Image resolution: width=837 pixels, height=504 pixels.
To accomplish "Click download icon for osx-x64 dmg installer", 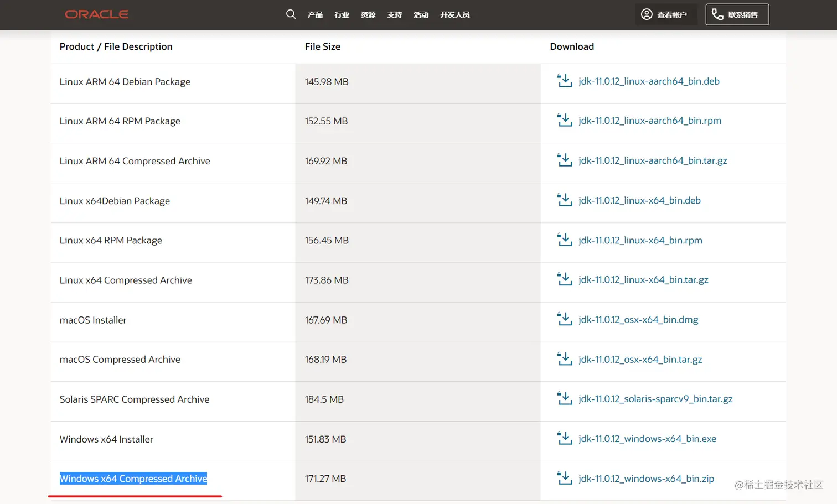I will pyautogui.click(x=564, y=319).
